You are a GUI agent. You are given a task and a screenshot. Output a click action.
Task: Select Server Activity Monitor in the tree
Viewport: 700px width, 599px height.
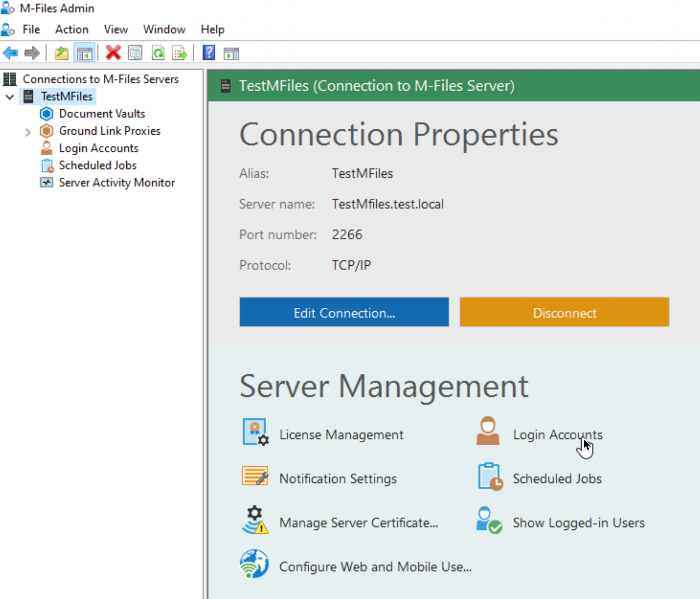click(x=117, y=183)
